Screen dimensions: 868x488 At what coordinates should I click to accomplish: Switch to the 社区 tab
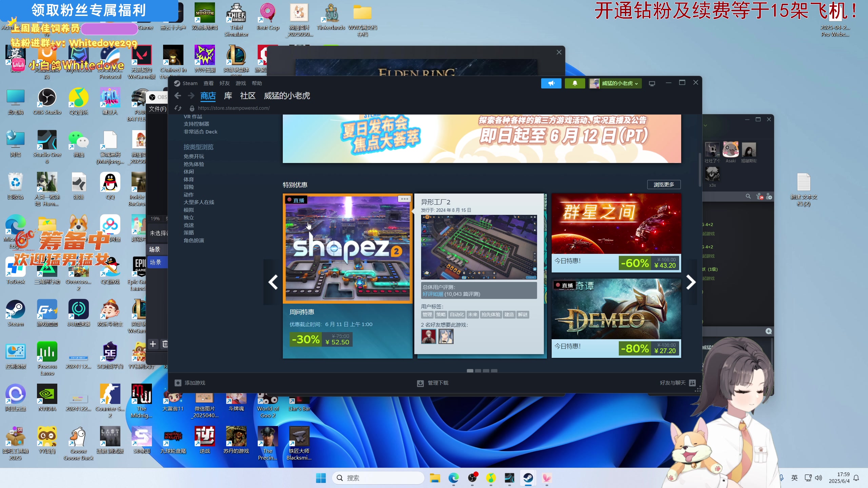pyautogui.click(x=248, y=96)
